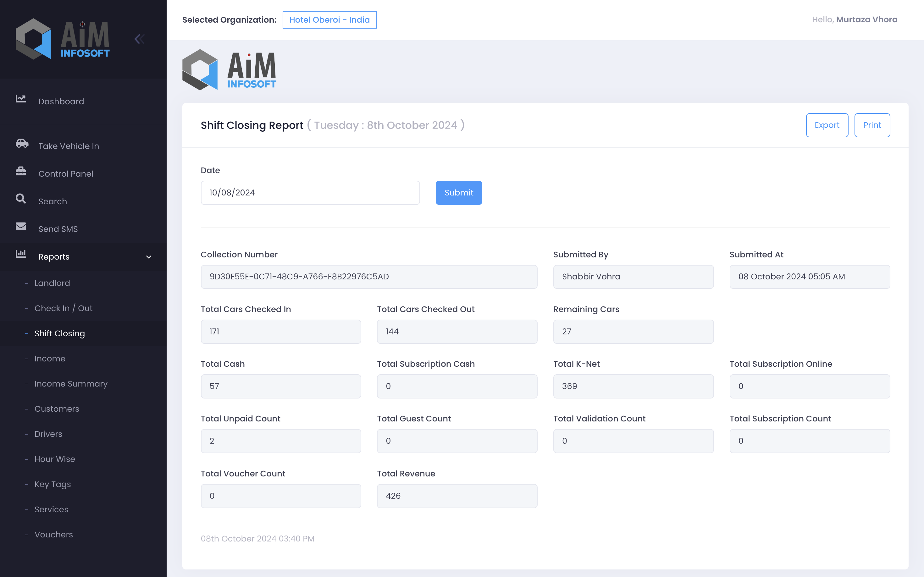Select the Shift Closing report
The image size is (924, 577).
(83, 333)
